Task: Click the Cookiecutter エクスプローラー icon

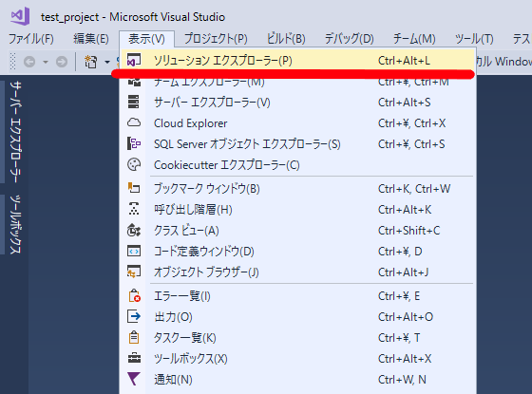Action: pyautogui.click(x=134, y=165)
